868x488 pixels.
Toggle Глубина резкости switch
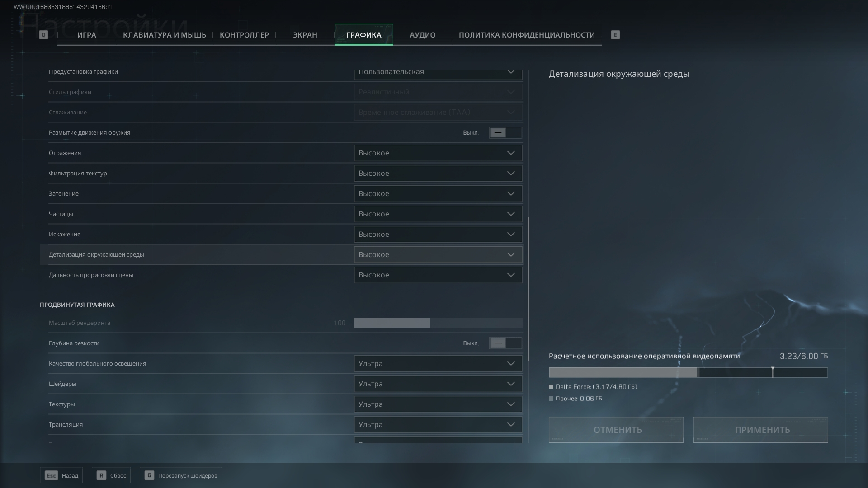click(505, 343)
